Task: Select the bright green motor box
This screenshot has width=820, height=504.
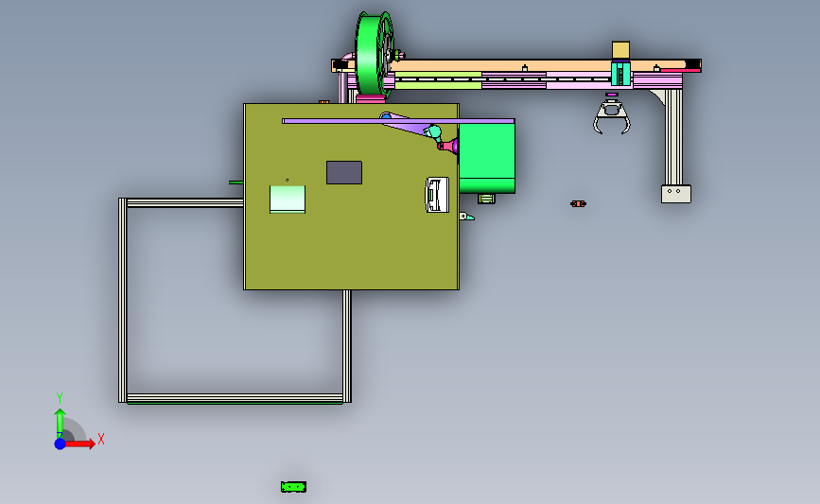Action: point(487,158)
